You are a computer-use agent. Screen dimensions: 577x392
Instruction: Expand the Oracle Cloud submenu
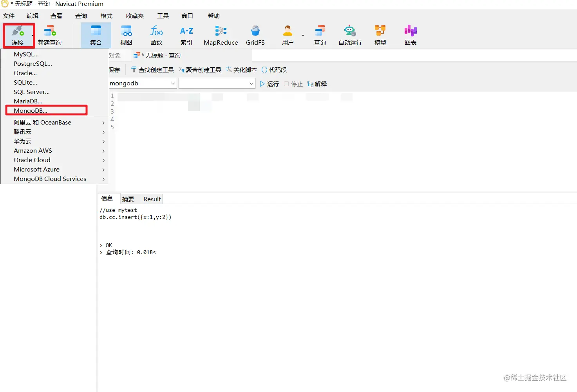tap(55, 160)
